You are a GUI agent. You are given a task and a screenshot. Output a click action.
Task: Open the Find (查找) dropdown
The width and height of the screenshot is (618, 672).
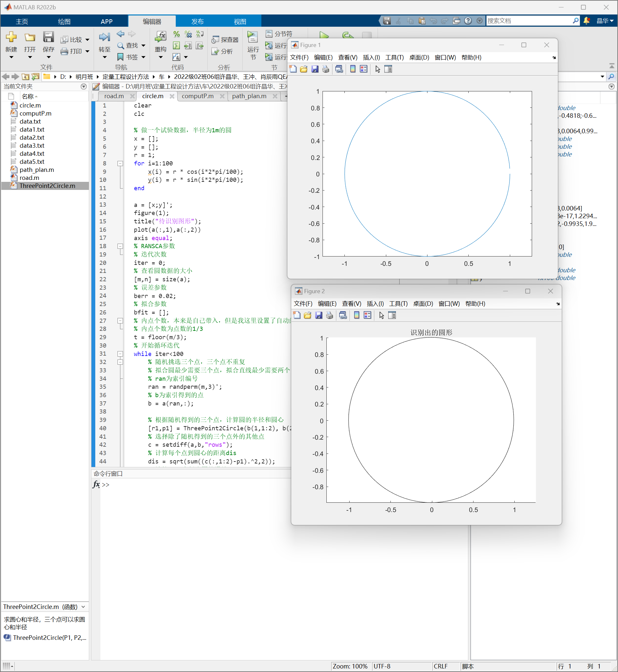pyautogui.click(x=144, y=45)
